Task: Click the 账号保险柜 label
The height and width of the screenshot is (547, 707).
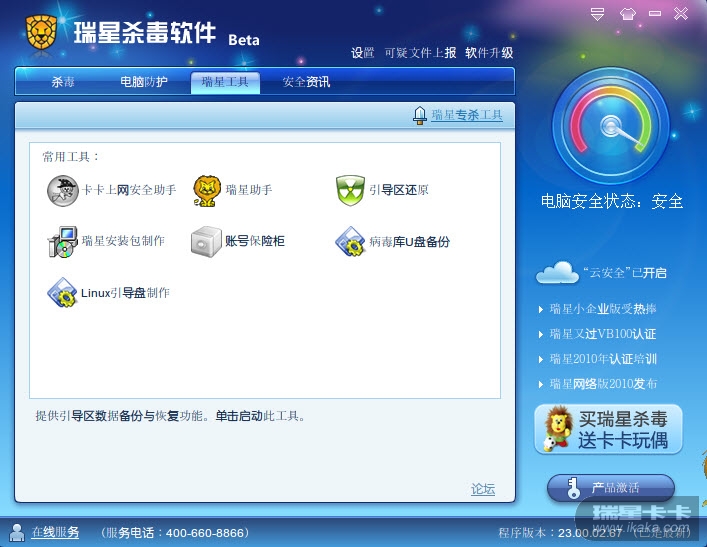Action: pos(255,241)
